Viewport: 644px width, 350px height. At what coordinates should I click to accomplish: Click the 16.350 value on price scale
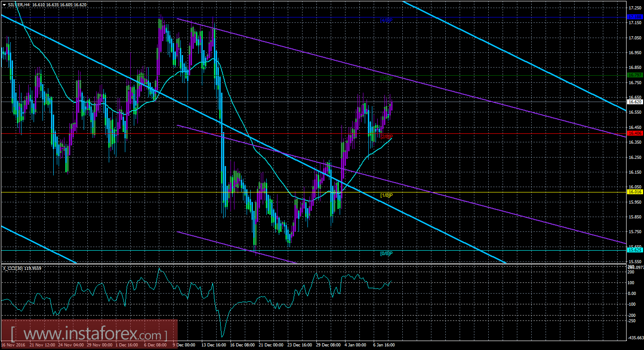pyautogui.click(x=635, y=142)
